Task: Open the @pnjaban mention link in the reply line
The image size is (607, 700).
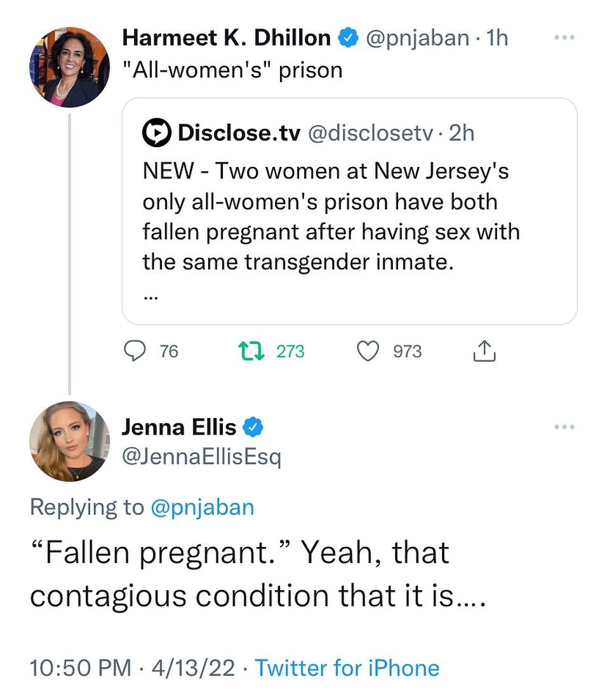Action: point(203,508)
